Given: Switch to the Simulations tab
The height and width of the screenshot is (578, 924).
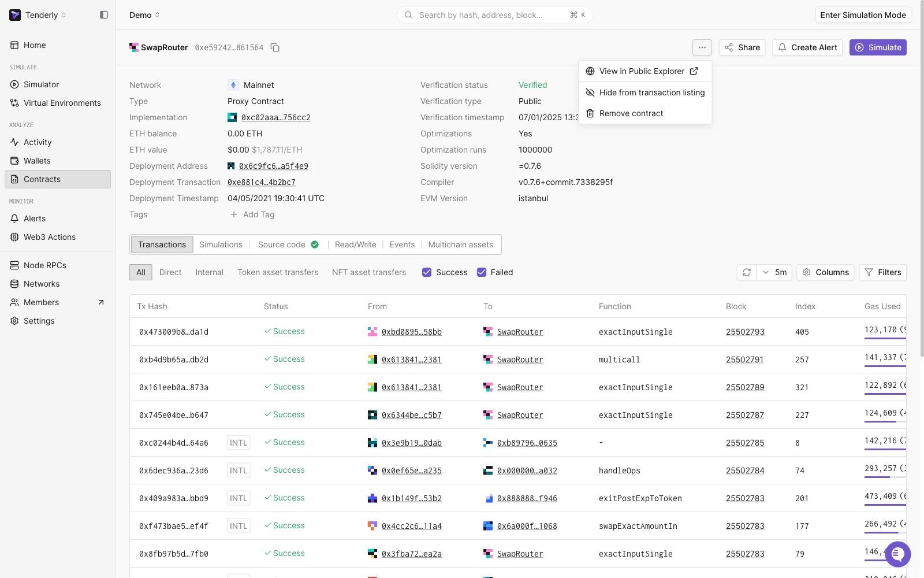Looking at the screenshot, I should tap(221, 244).
